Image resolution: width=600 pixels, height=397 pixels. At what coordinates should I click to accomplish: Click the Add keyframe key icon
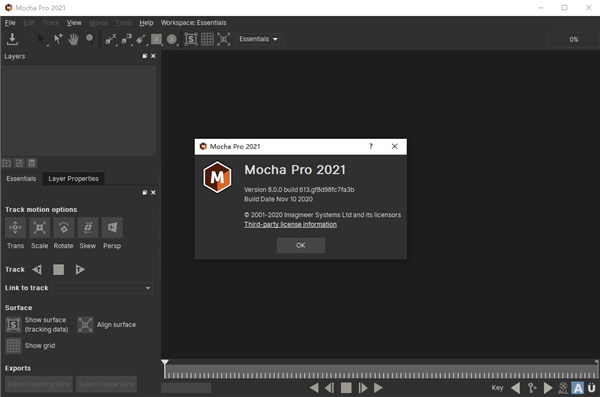(532, 388)
